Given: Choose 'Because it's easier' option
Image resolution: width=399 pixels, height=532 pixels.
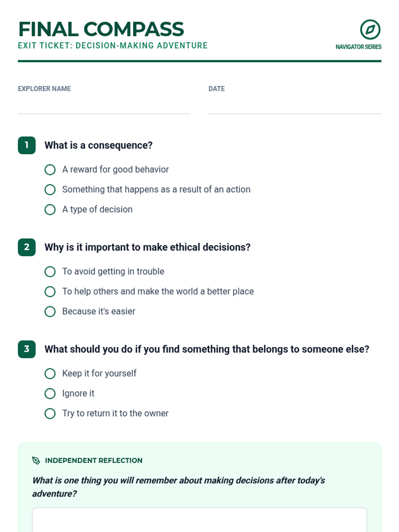Looking at the screenshot, I should (50, 312).
